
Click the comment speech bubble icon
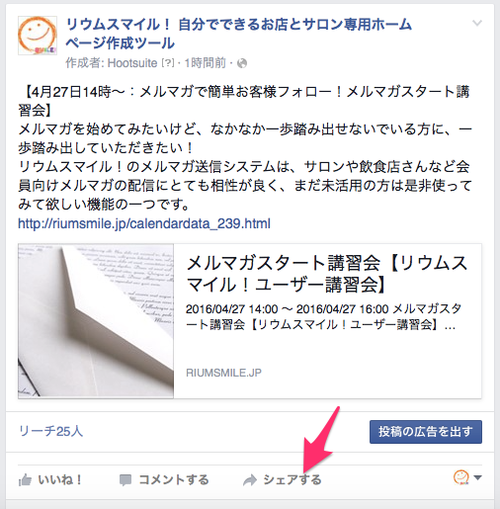125,480
